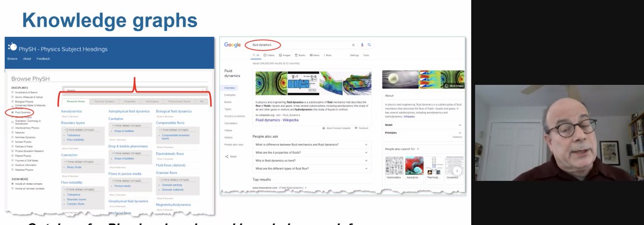Screen dimensions: 644x225
Task: Open the Aerodynamics concept link
Action: [71, 111]
